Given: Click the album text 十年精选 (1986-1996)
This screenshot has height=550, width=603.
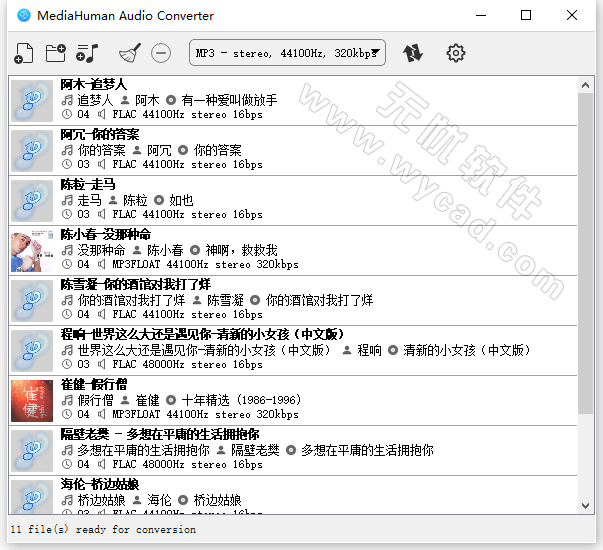Looking at the screenshot, I should (241, 400).
